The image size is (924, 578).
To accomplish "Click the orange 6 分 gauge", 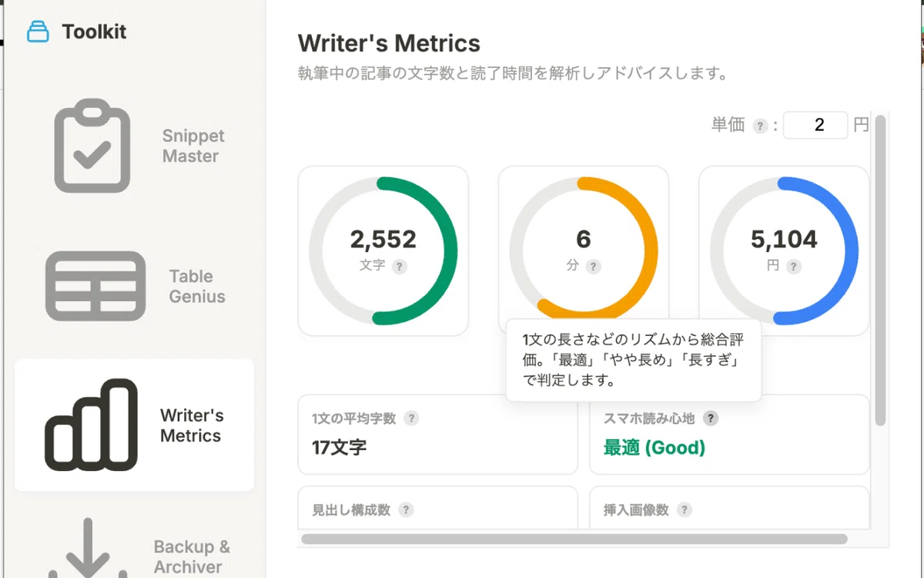I will (584, 251).
